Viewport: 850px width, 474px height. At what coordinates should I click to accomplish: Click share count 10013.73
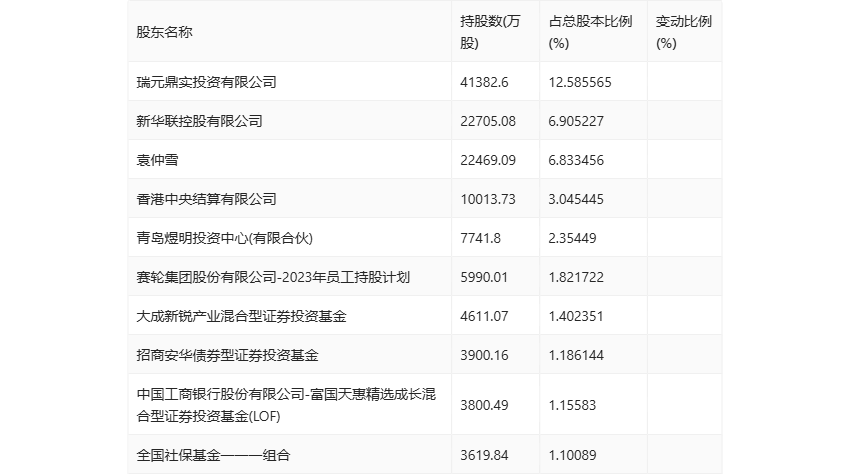coord(488,199)
